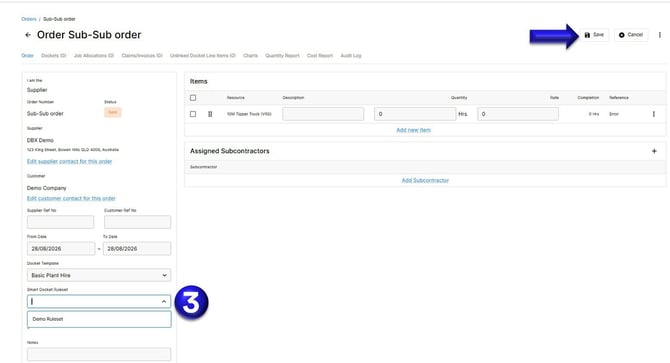This screenshot has height=363, width=670.
Task: Open the page options kebab menu
Action: point(660,35)
